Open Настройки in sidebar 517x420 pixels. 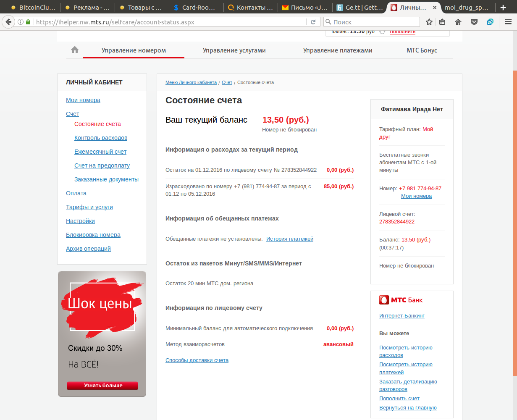tap(80, 221)
